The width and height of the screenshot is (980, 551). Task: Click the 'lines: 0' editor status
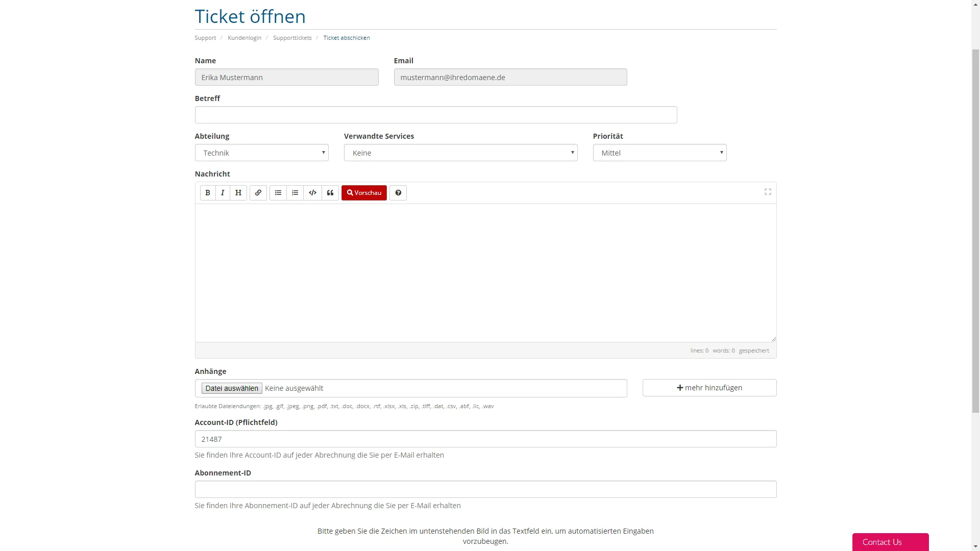[699, 350]
